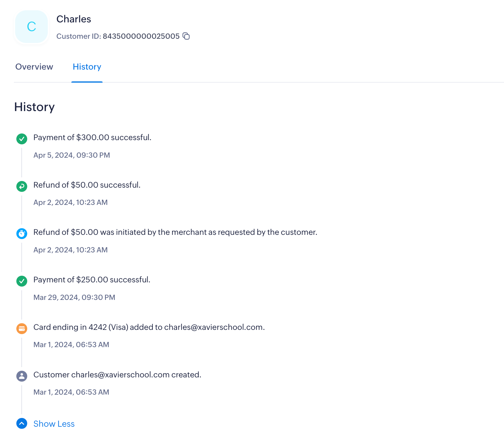Click the gray customer created user icon
This screenshot has height=437, width=504.
22,376
